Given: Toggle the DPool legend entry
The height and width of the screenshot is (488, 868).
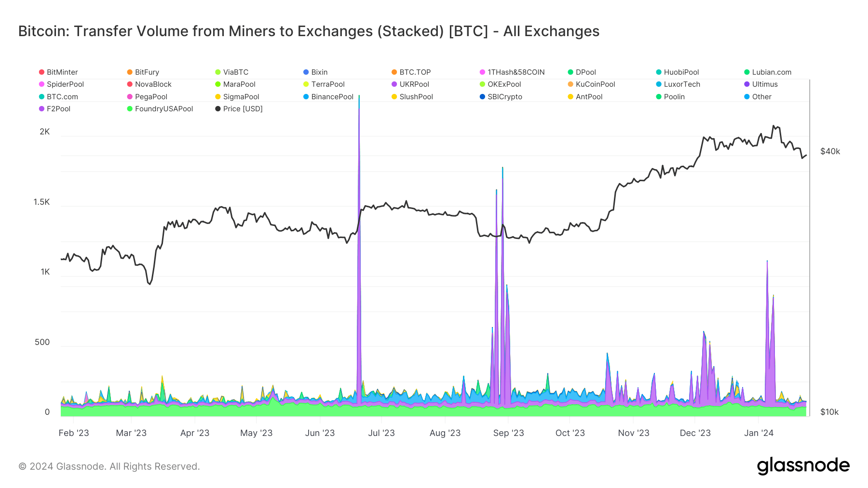Looking at the screenshot, I should tap(582, 72).
